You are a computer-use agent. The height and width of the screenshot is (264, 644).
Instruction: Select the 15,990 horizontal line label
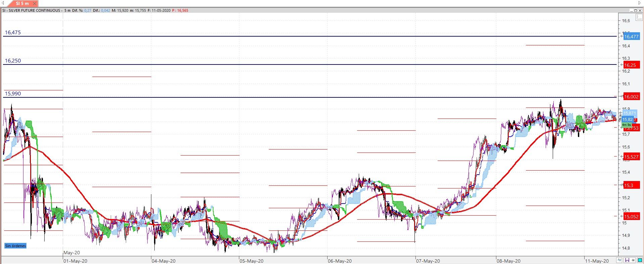click(13, 94)
